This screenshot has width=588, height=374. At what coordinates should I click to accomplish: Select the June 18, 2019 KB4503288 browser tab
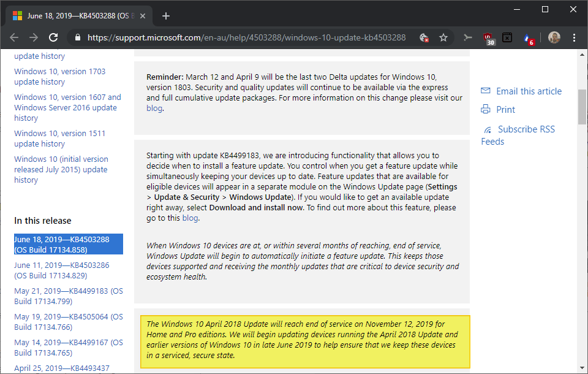coord(79,16)
